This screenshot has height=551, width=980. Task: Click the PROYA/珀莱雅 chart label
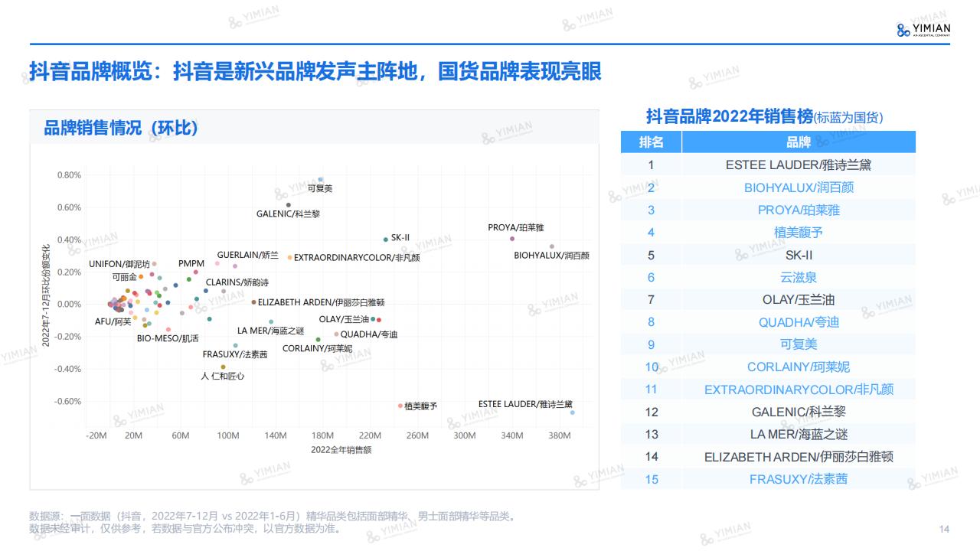[516, 228]
